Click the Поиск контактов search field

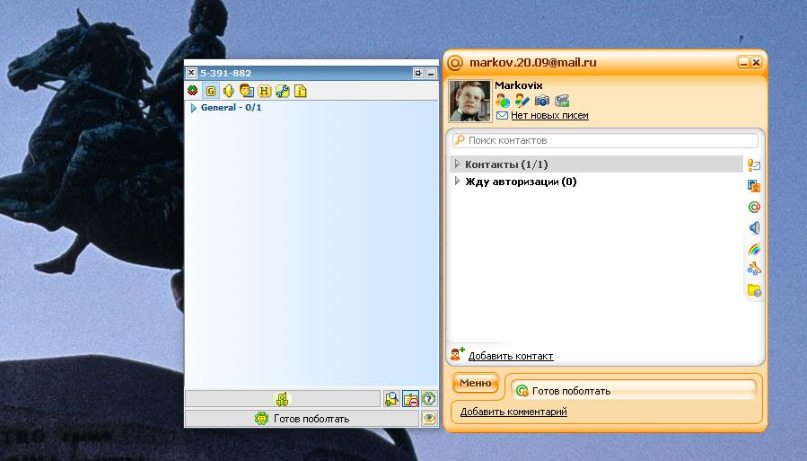tap(605, 141)
